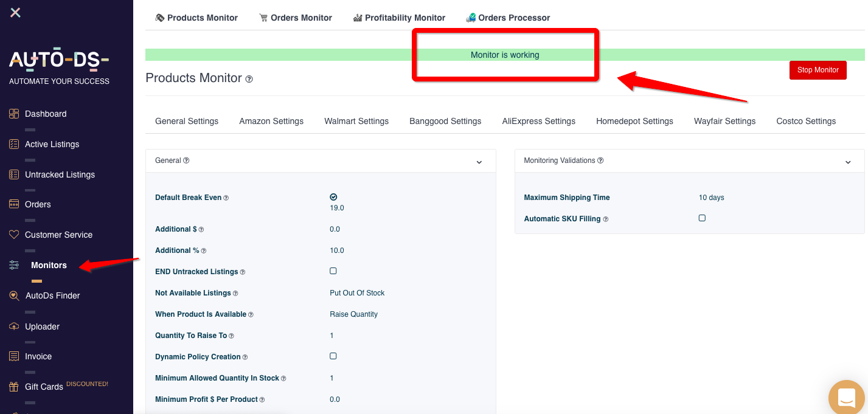
Task: Click help icon next to Default Break Even
Action: tap(226, 198)
